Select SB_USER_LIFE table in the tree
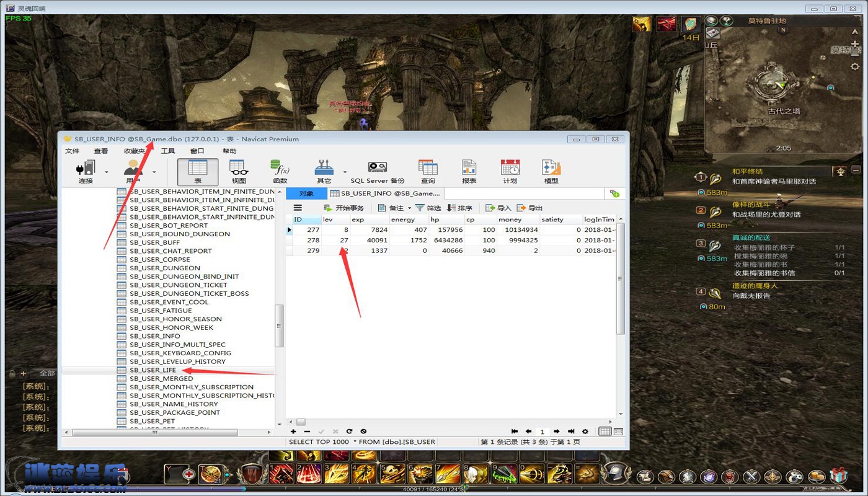 (153, 370)
